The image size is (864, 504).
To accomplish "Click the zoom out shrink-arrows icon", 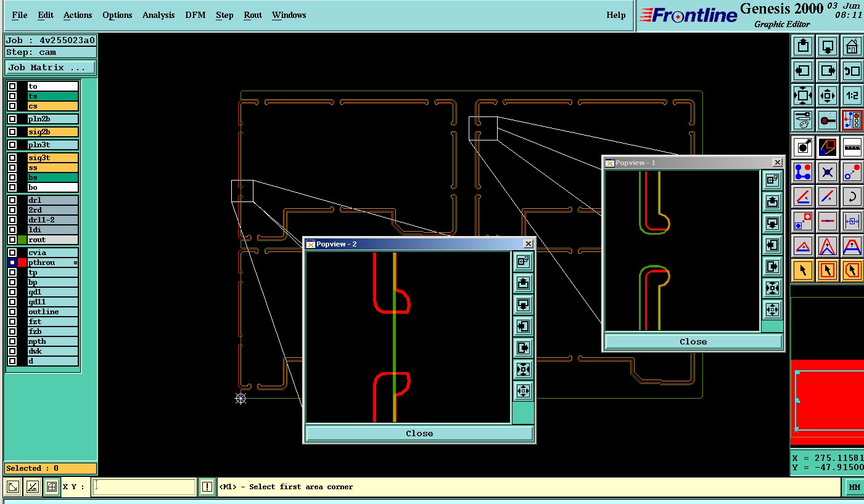I will pos(827,96).
